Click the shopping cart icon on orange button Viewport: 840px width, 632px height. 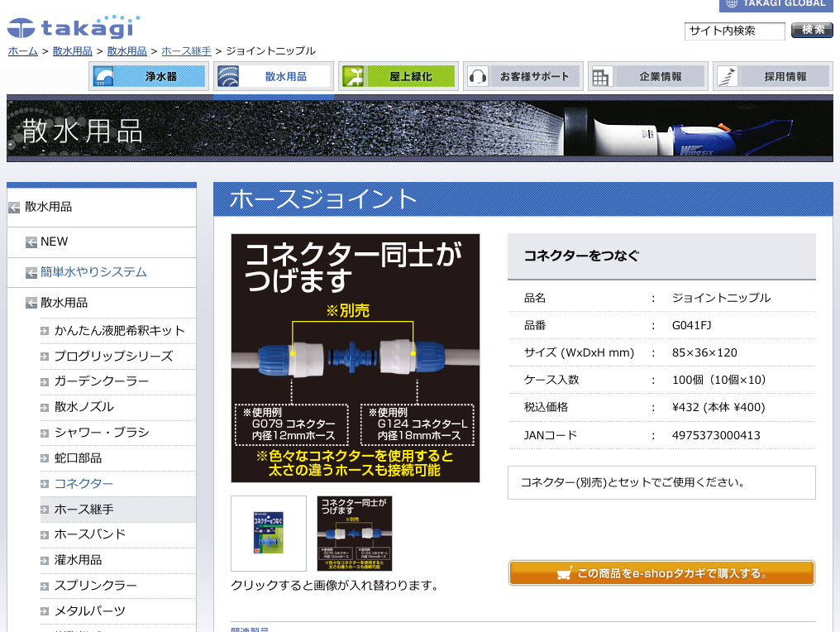[564, 573]
